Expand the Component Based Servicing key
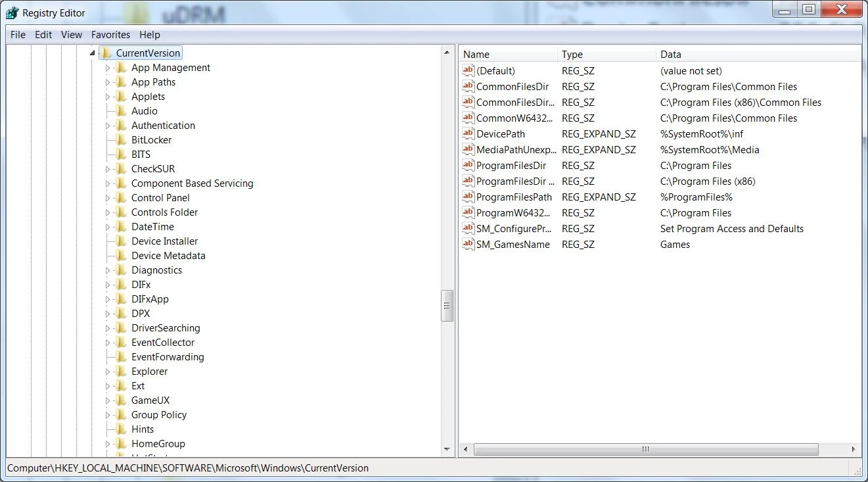Screen dimensions: 868x482 point(108,183)
